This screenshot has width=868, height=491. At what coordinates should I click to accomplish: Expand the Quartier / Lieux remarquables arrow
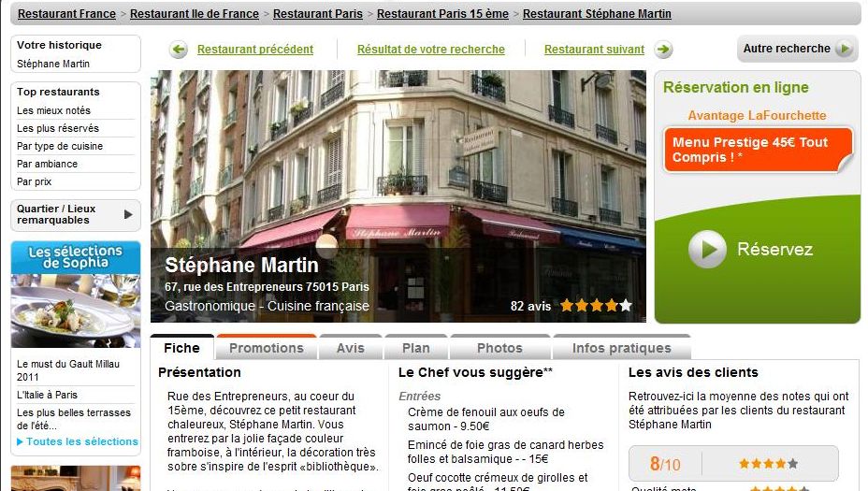(128, 214)
